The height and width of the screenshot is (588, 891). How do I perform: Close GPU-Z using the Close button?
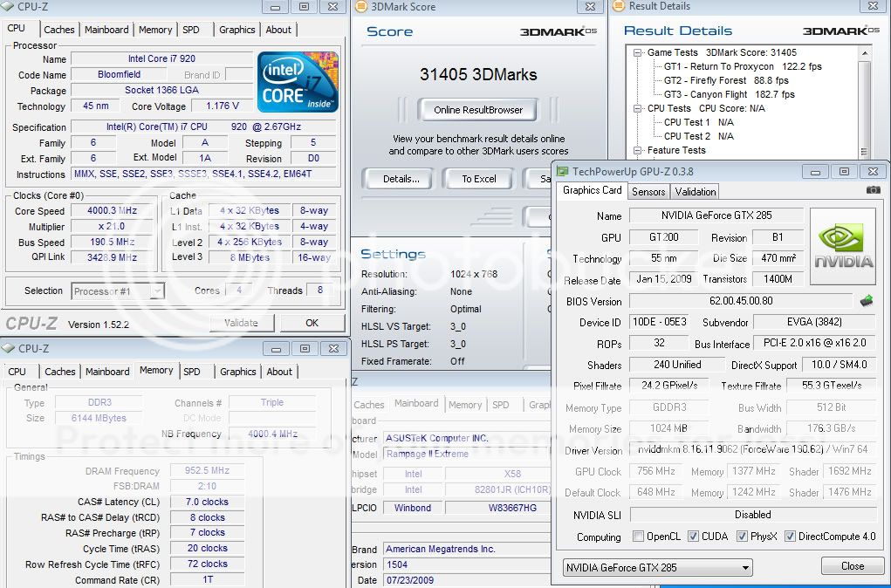(x=853, y=566)
